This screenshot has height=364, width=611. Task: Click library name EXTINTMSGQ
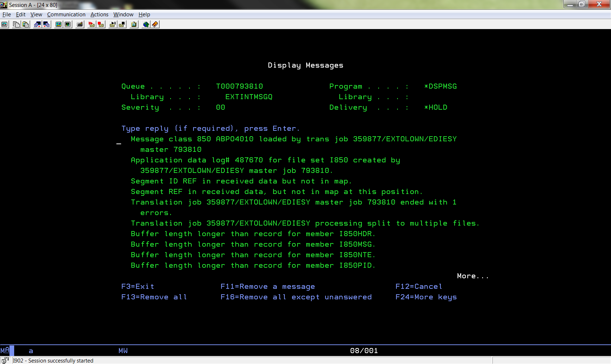[x=249, y=97]
